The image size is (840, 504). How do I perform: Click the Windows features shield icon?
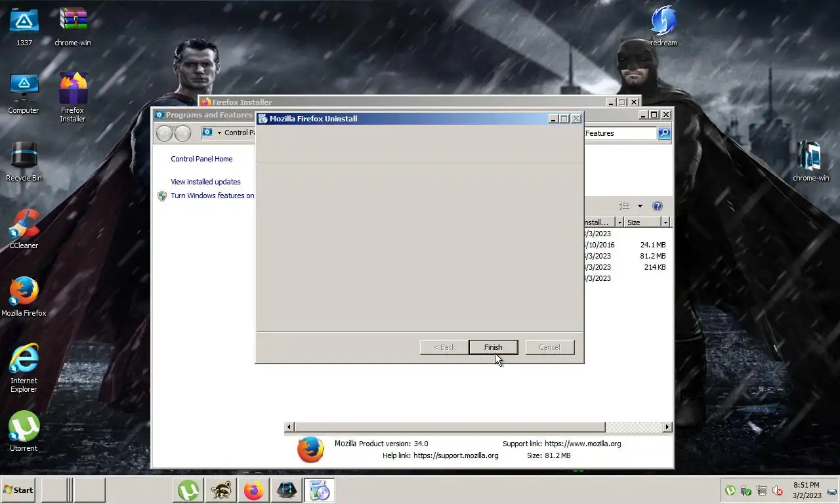162,196
